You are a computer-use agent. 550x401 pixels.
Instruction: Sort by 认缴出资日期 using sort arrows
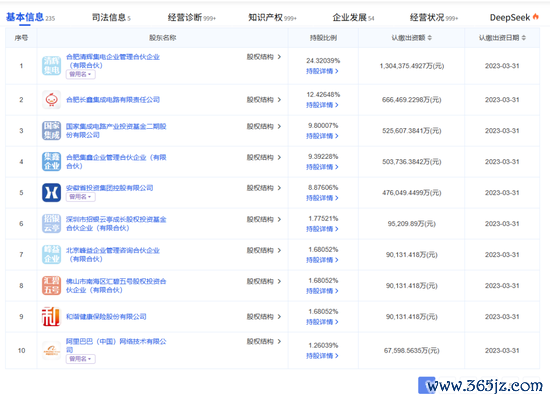(524, 38)
